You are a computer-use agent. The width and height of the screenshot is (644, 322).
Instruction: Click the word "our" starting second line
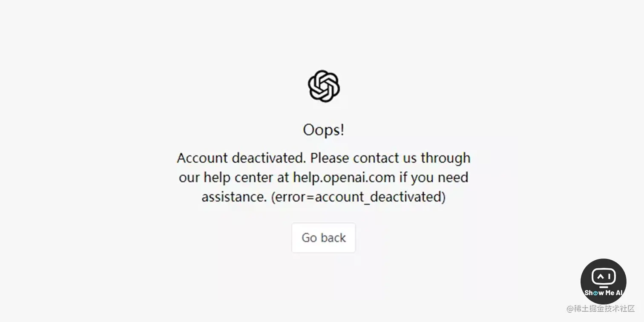pos(189,178)
